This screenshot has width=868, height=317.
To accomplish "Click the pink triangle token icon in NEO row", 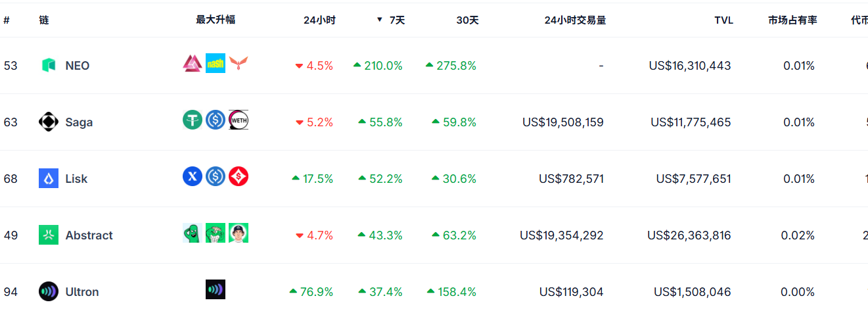I will [x=193, y=63].
